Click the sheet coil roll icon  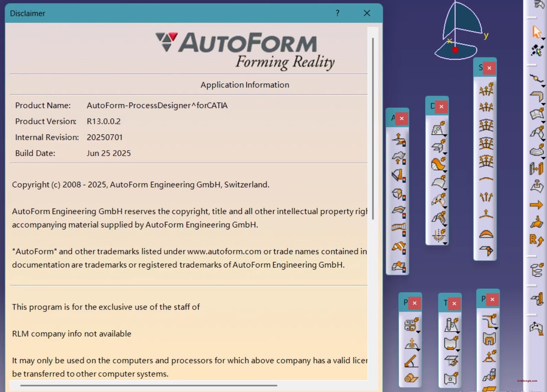[411, 378]
